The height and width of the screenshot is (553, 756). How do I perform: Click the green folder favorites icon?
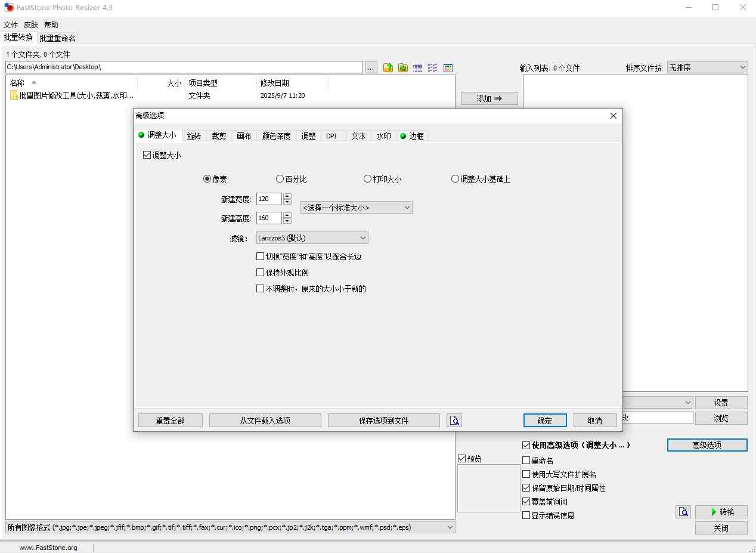point(403,68)
